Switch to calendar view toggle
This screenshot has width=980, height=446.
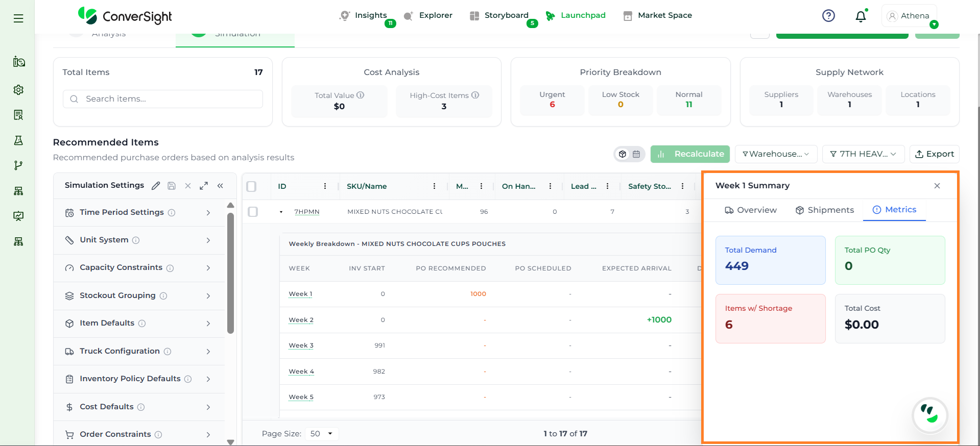click(x=636, y=154)
